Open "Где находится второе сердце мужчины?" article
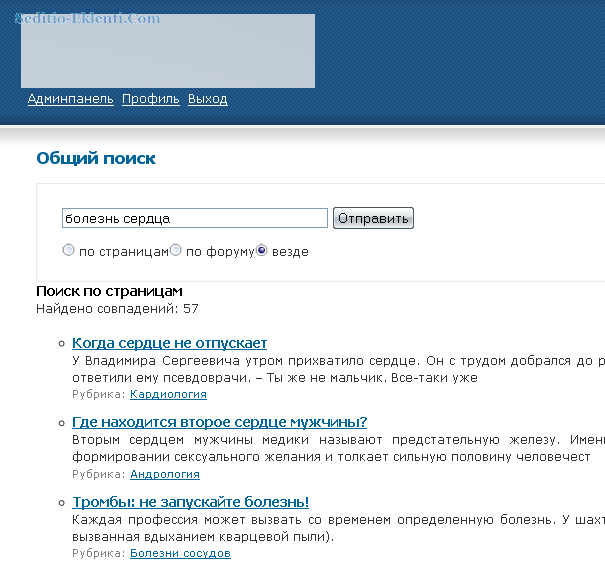 (x=219, y=422)
